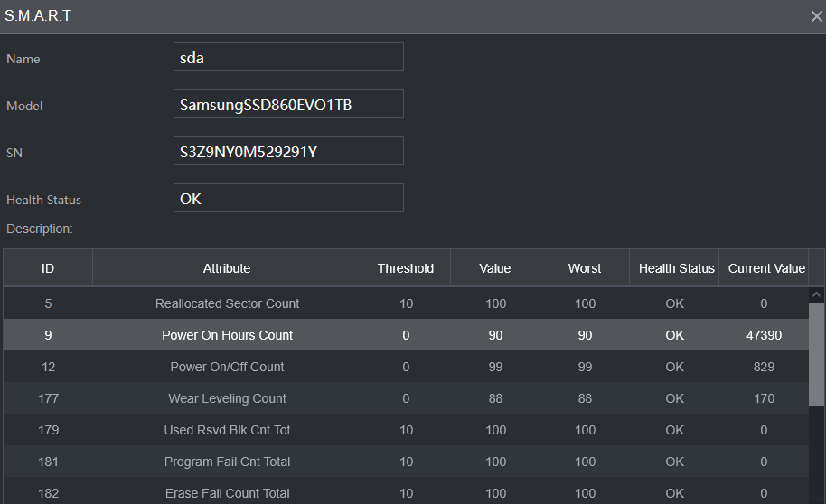Viewport: 826px width, 504px height.
Task: Click the Health Status field showing OK
Action: [288, 198]
